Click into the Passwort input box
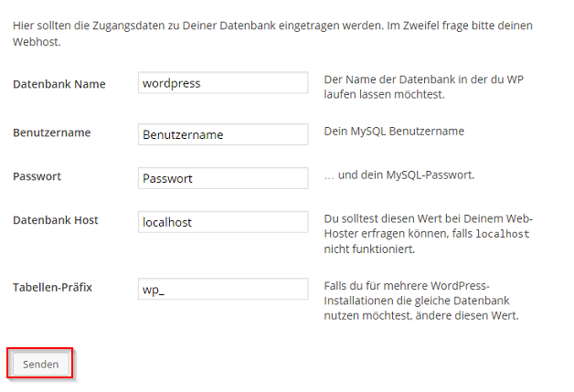The width and height of the screenshot is (574, 392). point(222,178)
